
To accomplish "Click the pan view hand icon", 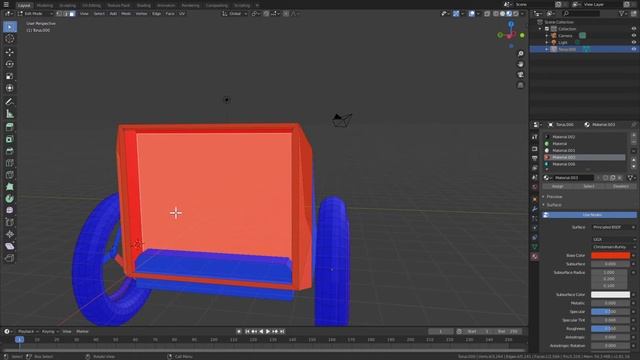I will click(x=520, y=64).
